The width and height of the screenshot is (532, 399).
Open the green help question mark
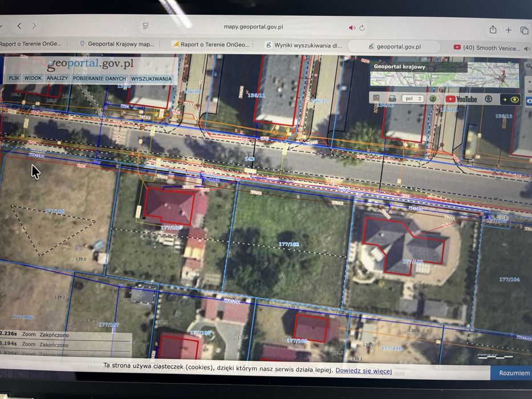click(433, 99)
